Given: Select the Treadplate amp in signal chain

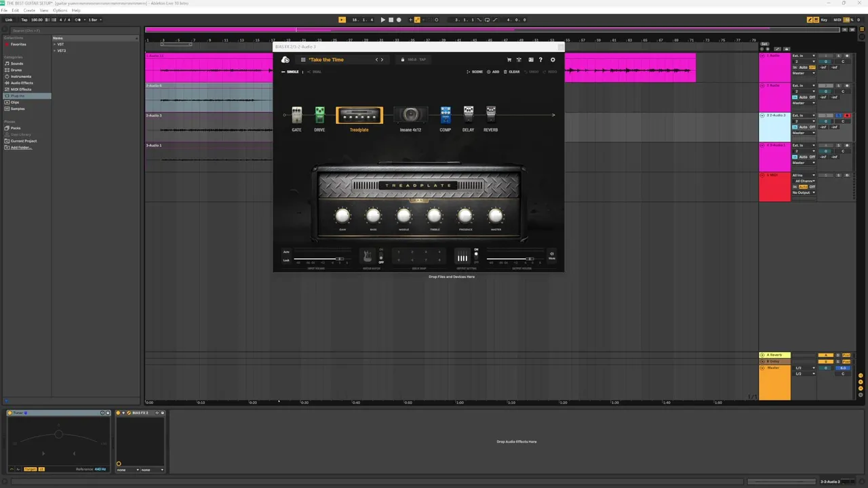Looking at the screenshot, I should 359,115.
